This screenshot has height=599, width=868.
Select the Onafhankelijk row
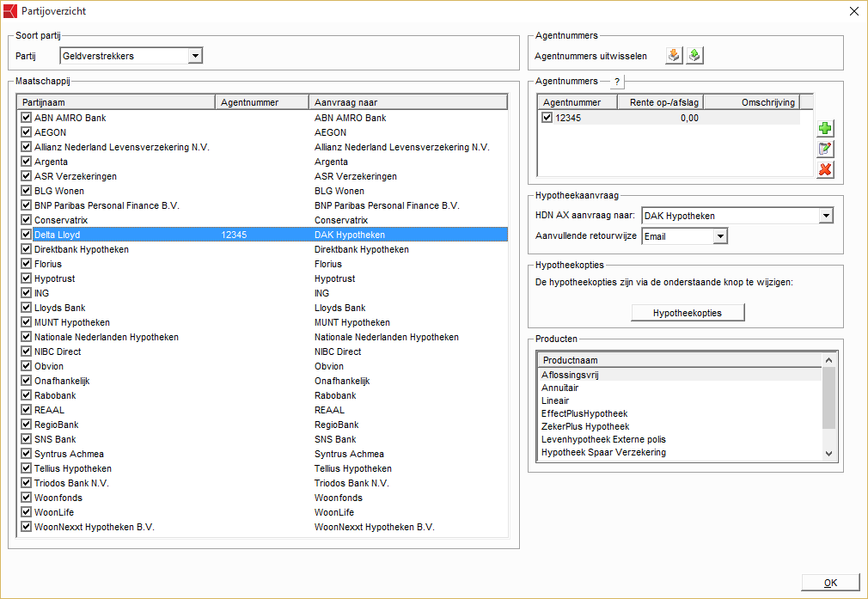point(263,381)
